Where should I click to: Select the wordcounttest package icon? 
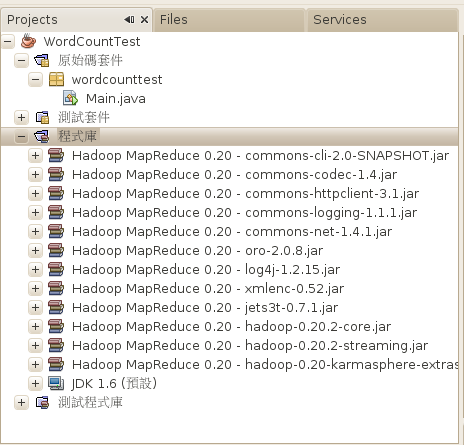[x=56, y=79]
